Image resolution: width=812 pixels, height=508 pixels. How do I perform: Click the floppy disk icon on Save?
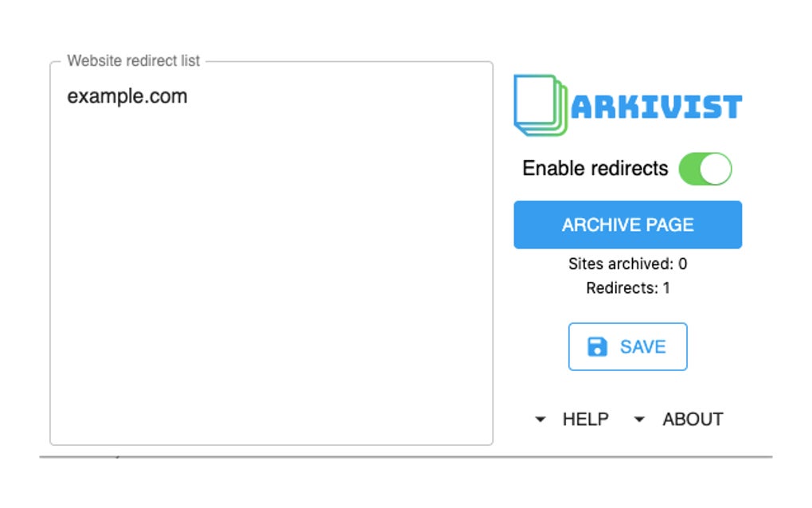597,347
